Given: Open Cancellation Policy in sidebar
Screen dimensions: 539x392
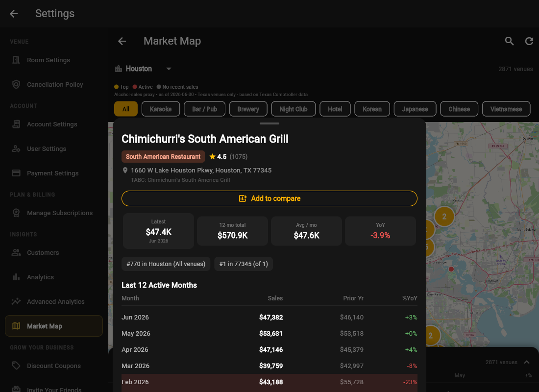Looking at the screenshot, I should pos(54,84).
